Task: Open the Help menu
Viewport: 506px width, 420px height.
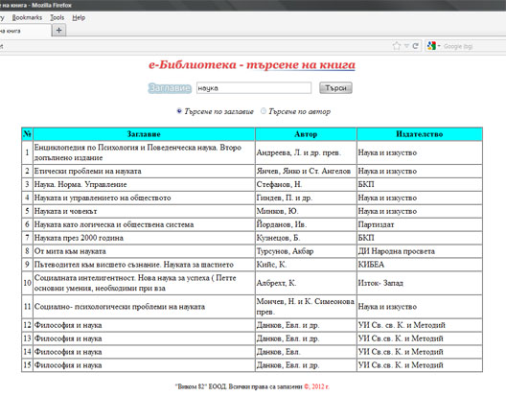Action: [79, 17]
